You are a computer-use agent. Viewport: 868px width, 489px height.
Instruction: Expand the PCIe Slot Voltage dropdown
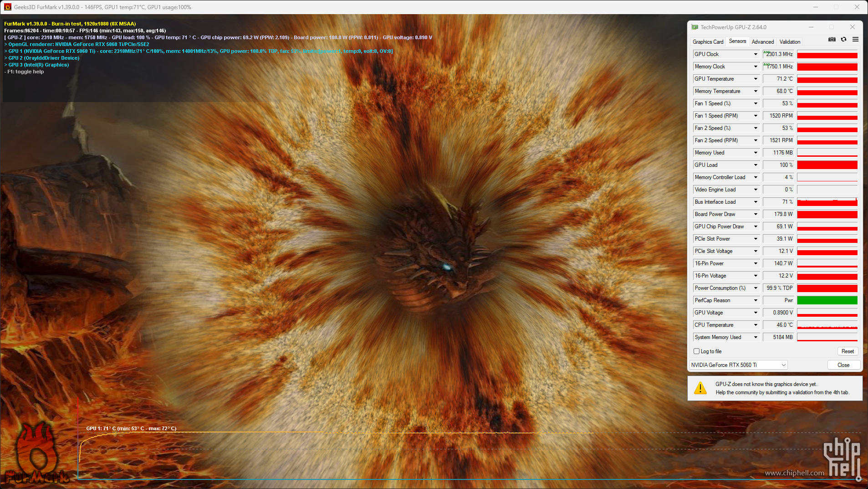756,251
